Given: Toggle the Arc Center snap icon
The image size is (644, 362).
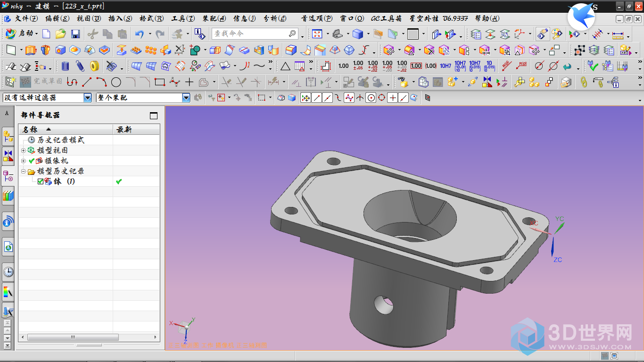Looking at the screenshot, I should 371,98.
